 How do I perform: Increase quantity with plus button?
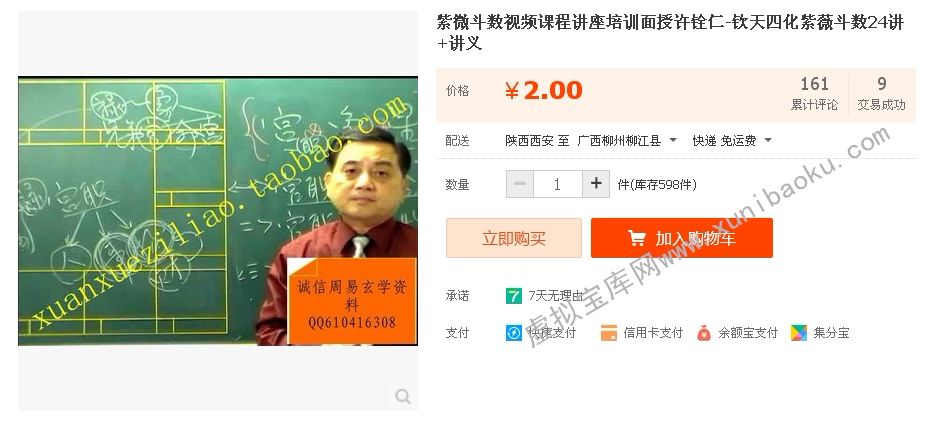point(596,184)
